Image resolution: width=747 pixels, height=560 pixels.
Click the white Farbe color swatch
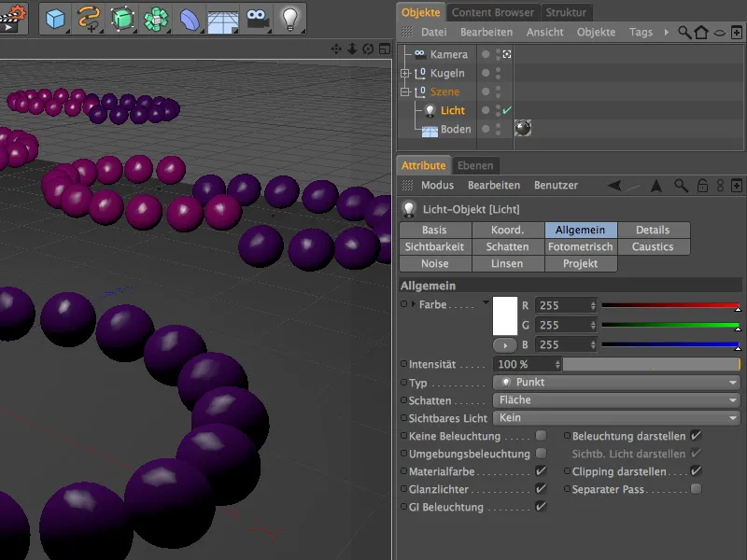pos(505,315)
